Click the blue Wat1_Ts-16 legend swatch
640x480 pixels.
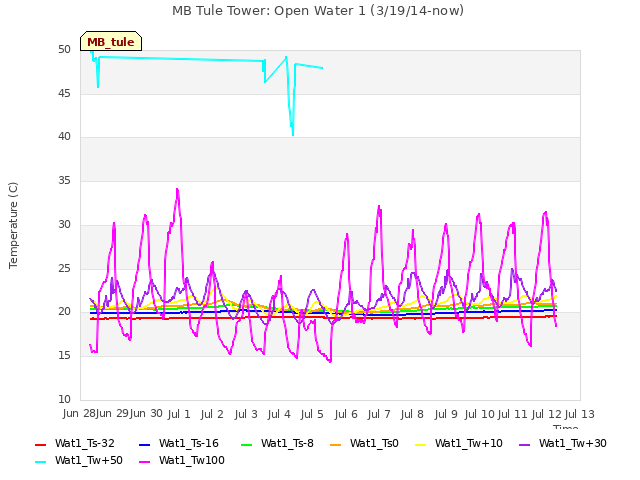(144, 444)
